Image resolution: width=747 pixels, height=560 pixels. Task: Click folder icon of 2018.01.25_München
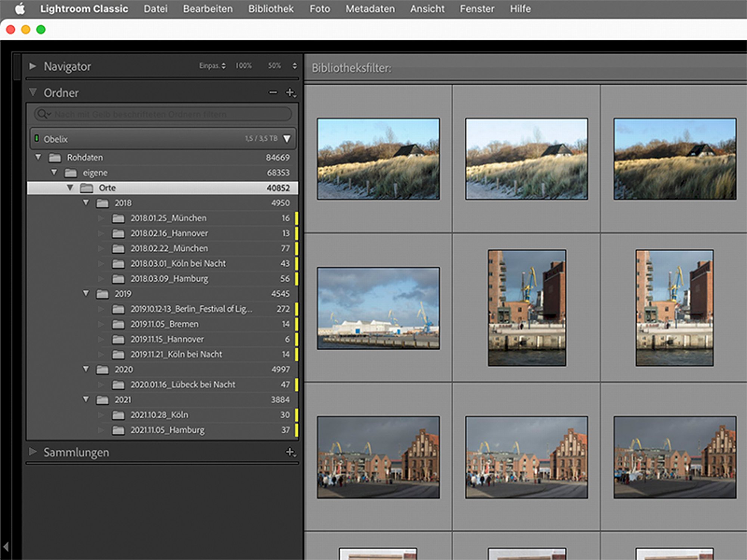tap(118, 218)
